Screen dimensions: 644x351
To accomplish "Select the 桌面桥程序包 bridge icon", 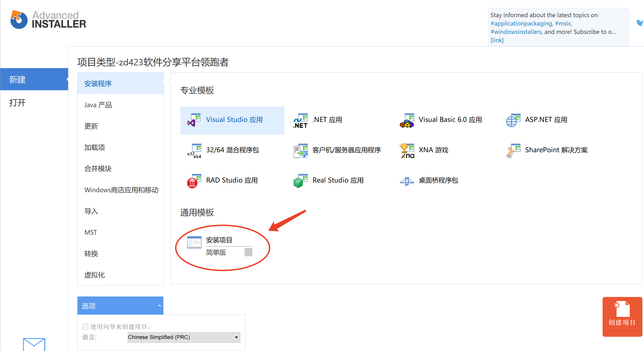I will [x=407, y=181].
